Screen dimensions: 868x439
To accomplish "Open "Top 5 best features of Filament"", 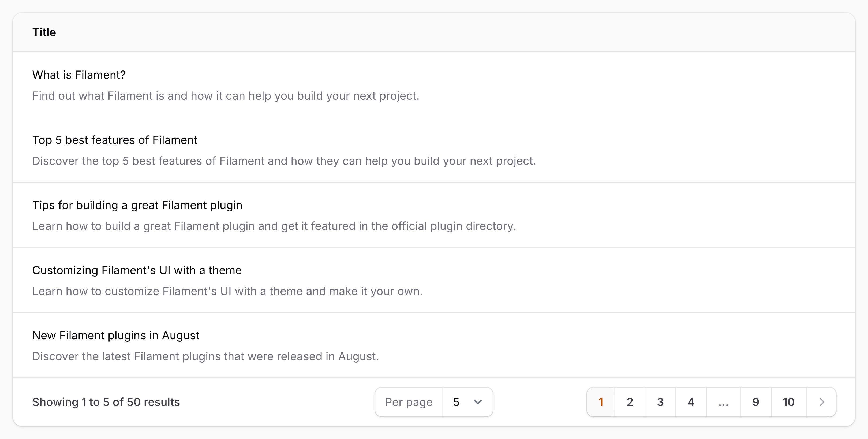I will 115,140.
